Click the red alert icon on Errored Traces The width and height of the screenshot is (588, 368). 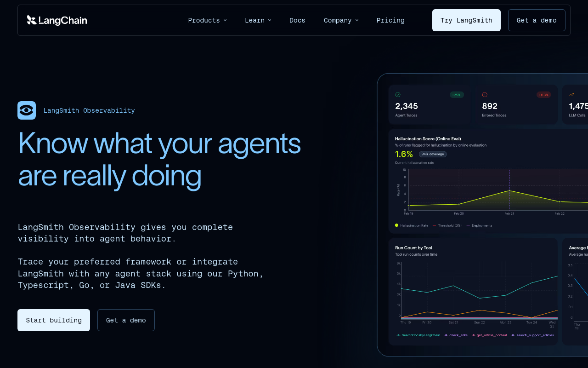pos(486,95)
